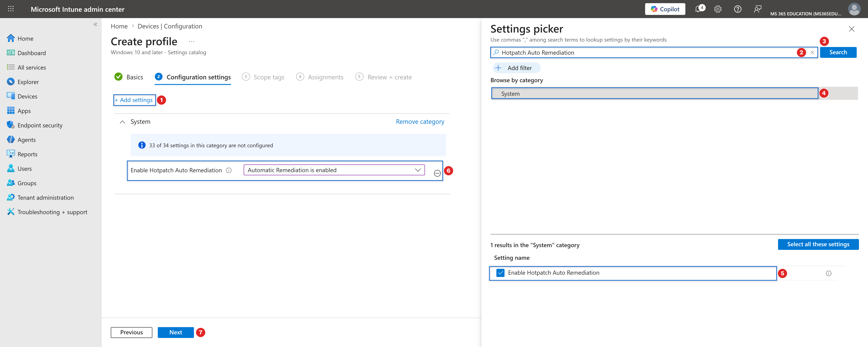Clear the search field text
Image resolution: width=868 pixels, height=347 pixels.
[x=812, y=53]
